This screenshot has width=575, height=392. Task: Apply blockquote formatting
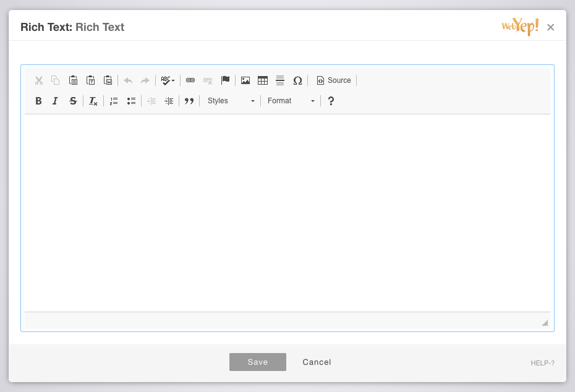point(189,101)
